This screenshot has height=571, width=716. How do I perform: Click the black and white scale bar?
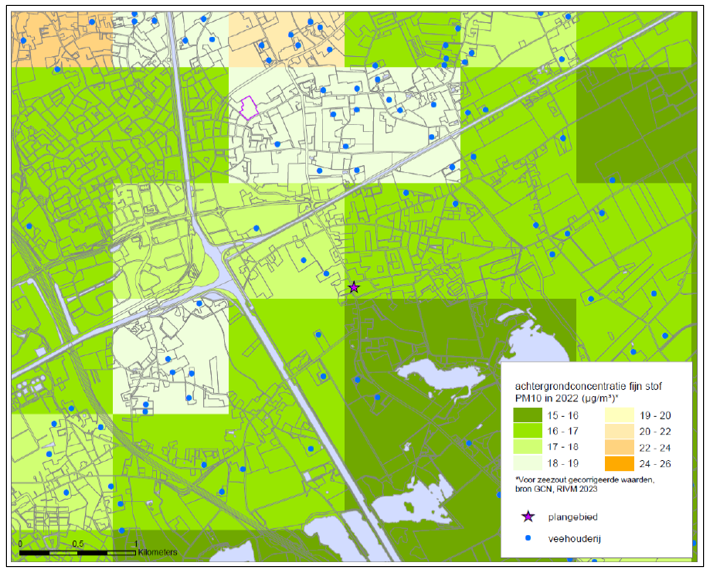[78, 553]
